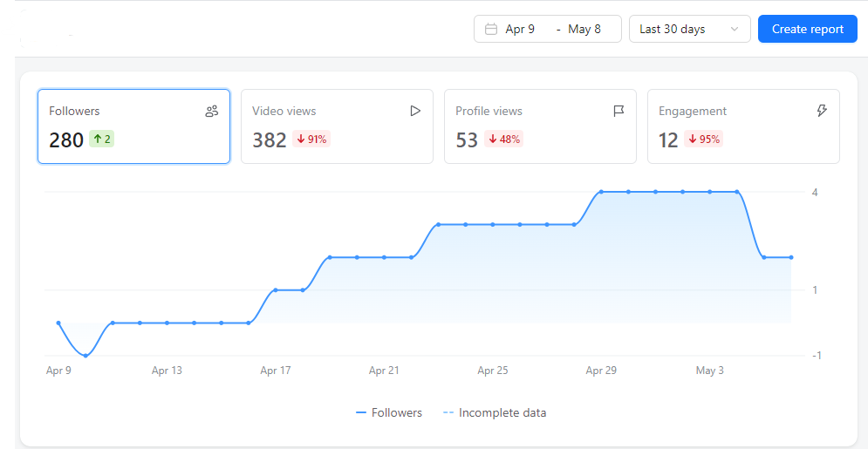868x449 pixels.
Task: Click the Profile views flag icon
Action: (x=619, y=111)
